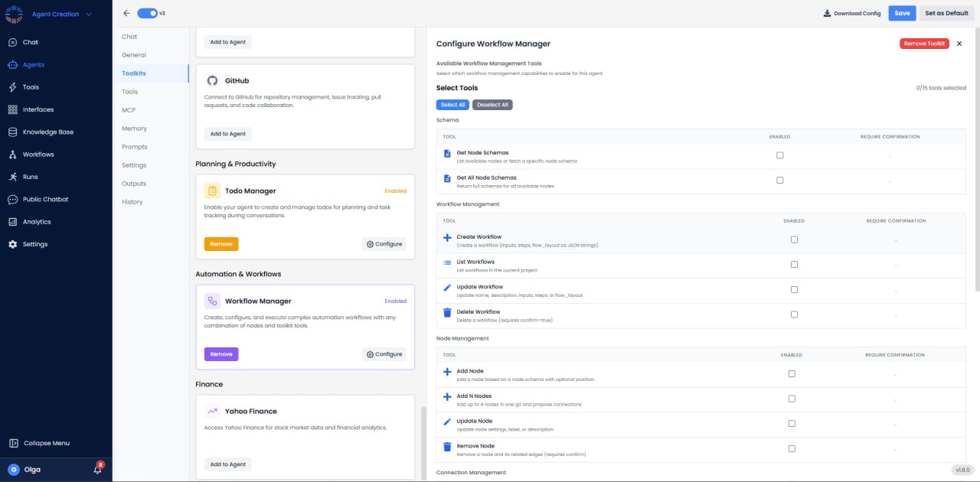Click the Delete Workflow trash icon
980x482 pixels.
click(x=447, y=312)
